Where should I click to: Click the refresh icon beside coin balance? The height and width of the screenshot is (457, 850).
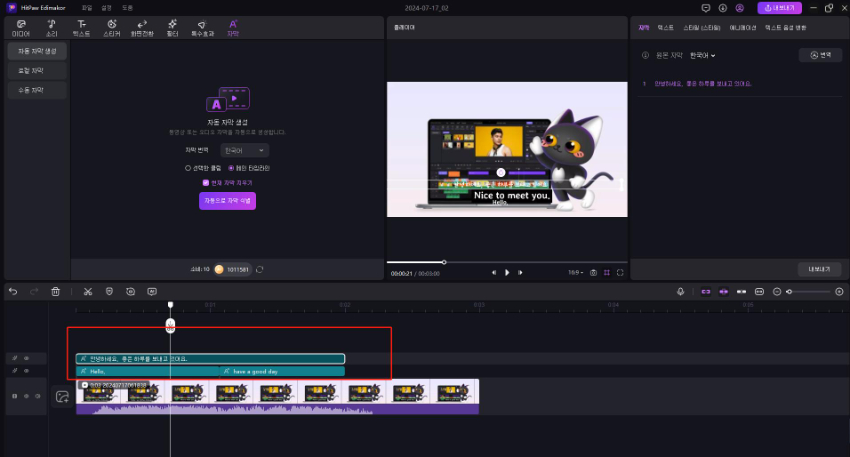click(260, 269)
